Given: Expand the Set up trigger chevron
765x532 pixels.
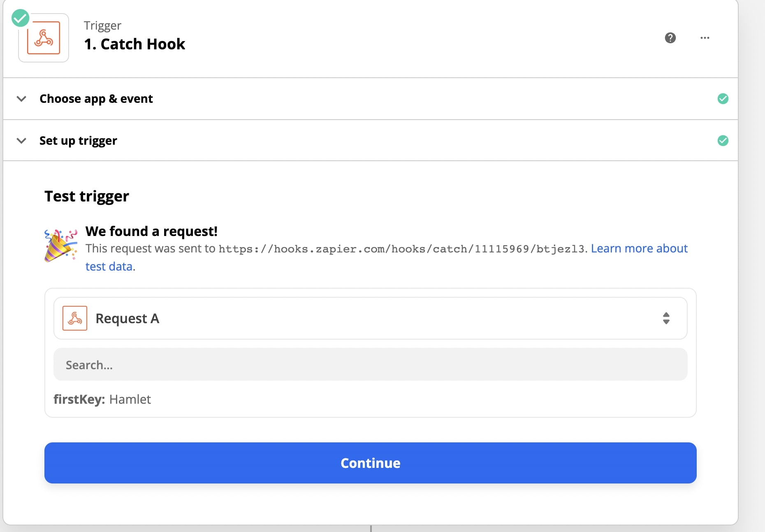Looking at the screenshot, I should click(21, 141).
